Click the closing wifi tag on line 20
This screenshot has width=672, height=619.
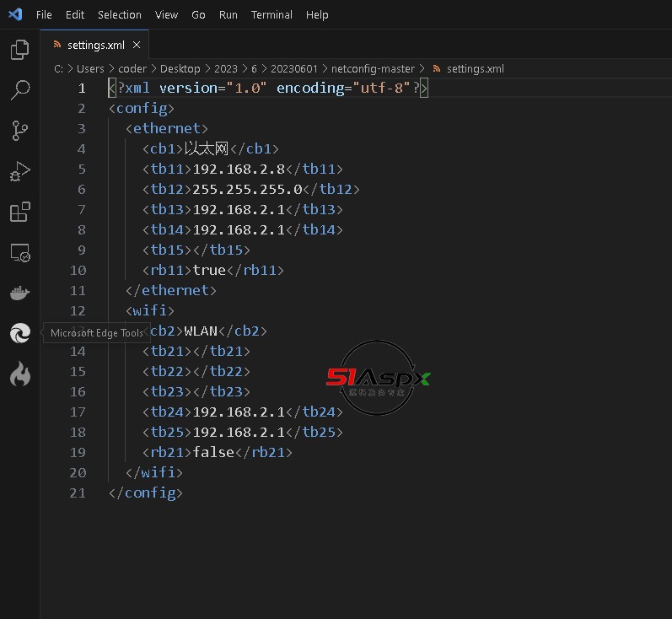click(154, 473)
